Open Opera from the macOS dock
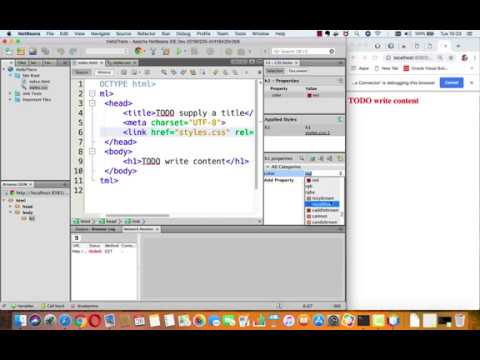480x360 pixels. 95,321
